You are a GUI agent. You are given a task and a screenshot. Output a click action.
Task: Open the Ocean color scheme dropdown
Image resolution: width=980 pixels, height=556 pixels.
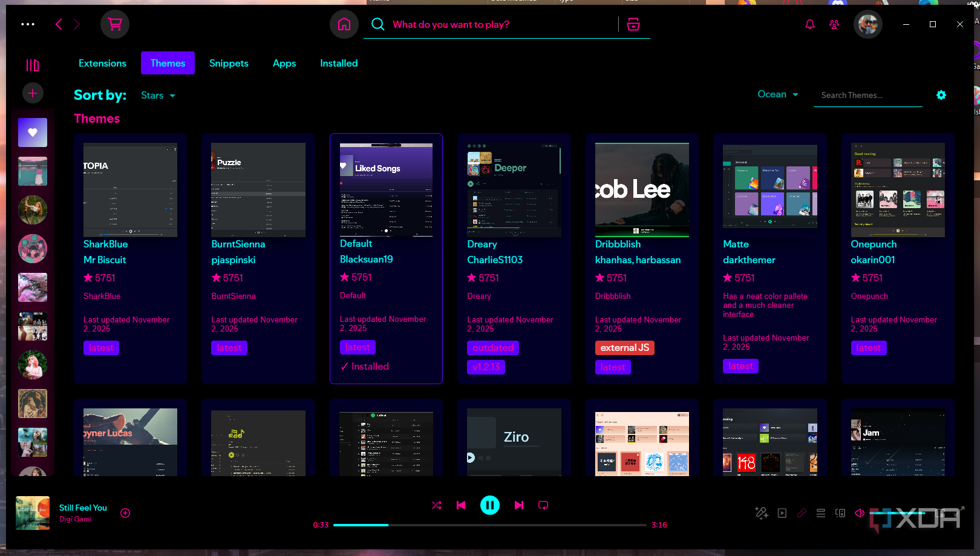pyautogui.click(x=779, y=94)
